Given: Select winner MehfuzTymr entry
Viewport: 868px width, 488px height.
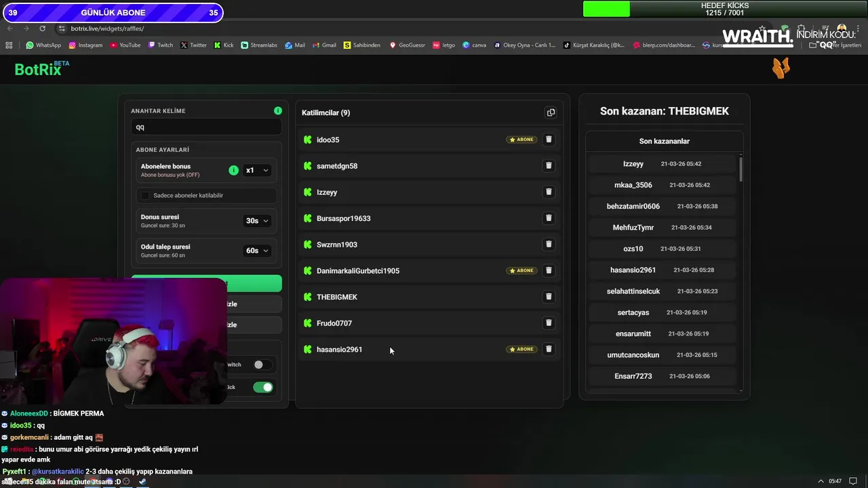Looking at the screenshot, I should (x=662, y=228).
